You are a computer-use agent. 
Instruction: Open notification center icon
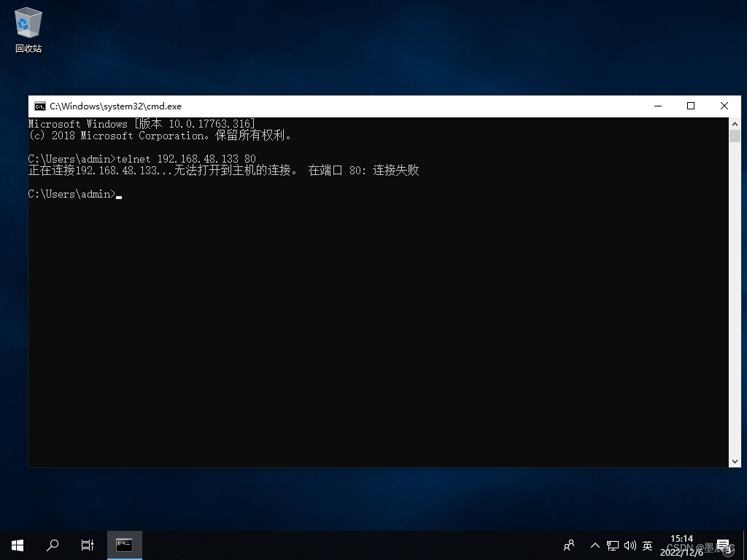(723, 545)
